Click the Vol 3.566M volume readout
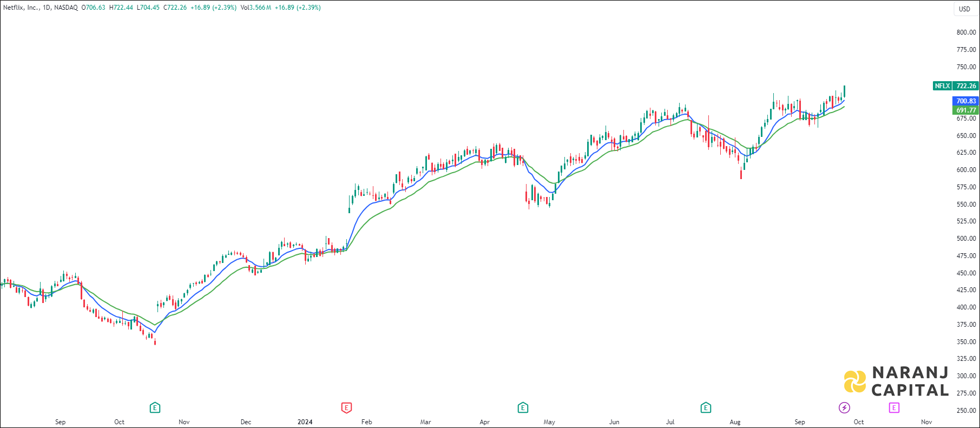 [255, 8]
